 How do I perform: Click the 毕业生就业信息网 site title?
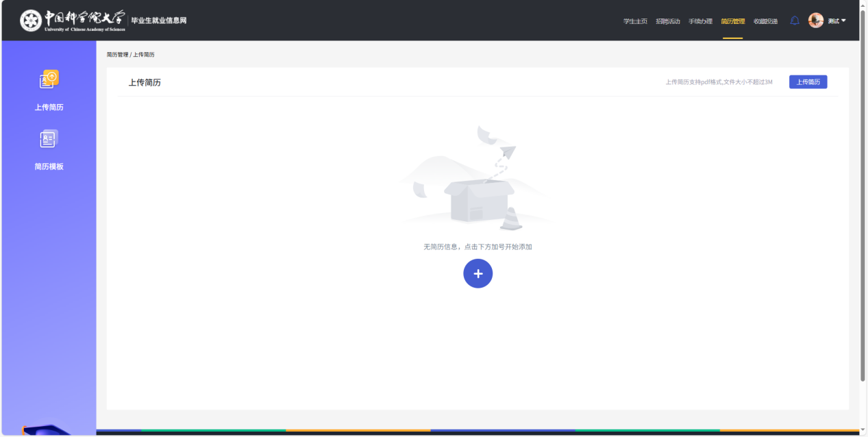point(159,21)
